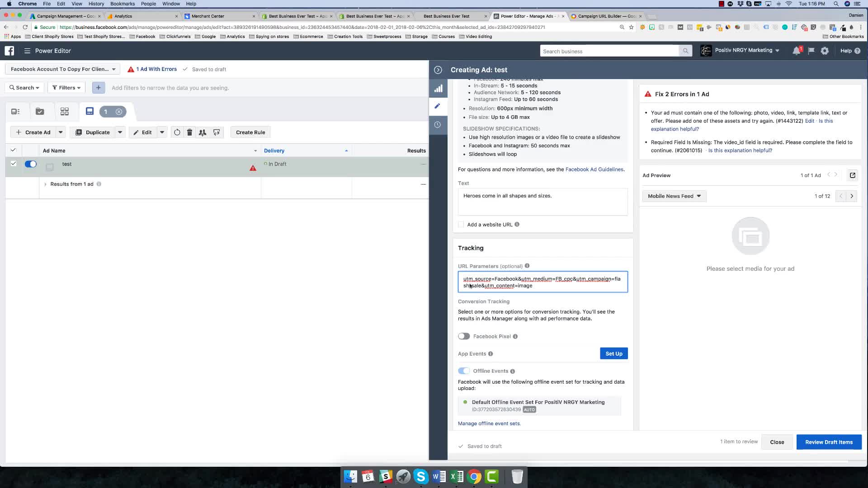Switch to the Merchant Center browser tab
Image resolution: width=868 pixels, height=488 pixels.
[220, 16]
